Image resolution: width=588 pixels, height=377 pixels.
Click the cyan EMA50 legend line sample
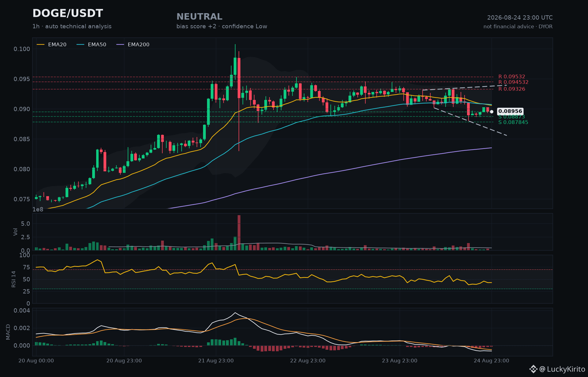(81, 45)
